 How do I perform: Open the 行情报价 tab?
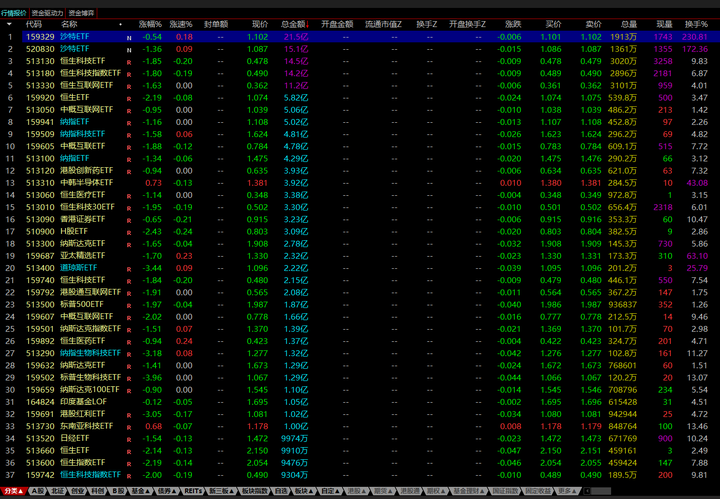[14, 13]
